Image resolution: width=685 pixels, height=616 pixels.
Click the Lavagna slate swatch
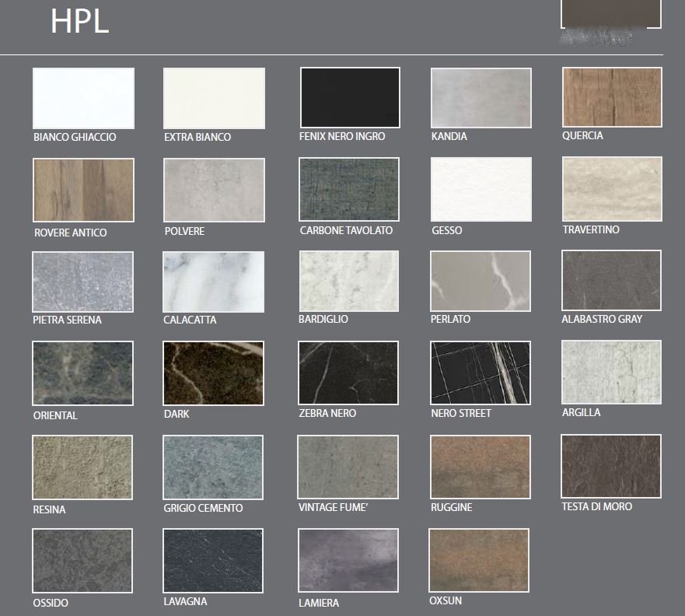(213, 561)
